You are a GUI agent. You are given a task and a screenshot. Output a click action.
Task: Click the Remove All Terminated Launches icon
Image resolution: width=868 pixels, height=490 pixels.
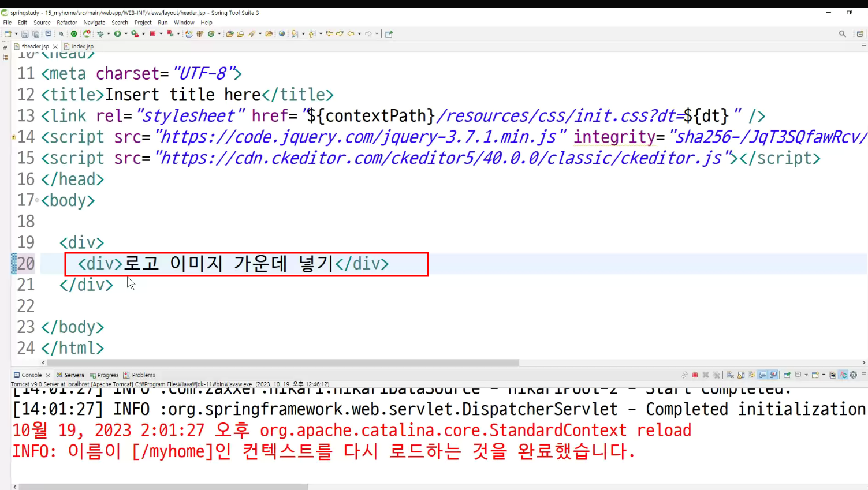(716, 375)
